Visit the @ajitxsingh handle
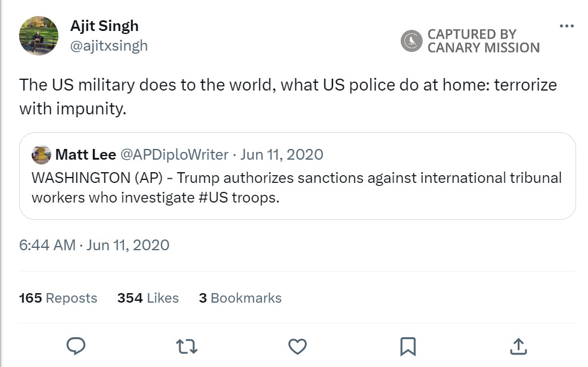The width and height of the screenshot is (588, 367). click(109, 46)
